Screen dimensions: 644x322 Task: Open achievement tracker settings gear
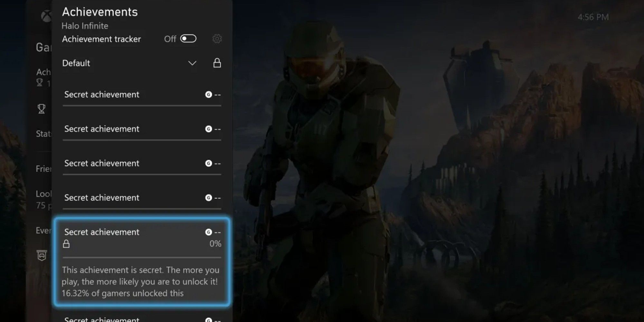(x=217, y=39)
